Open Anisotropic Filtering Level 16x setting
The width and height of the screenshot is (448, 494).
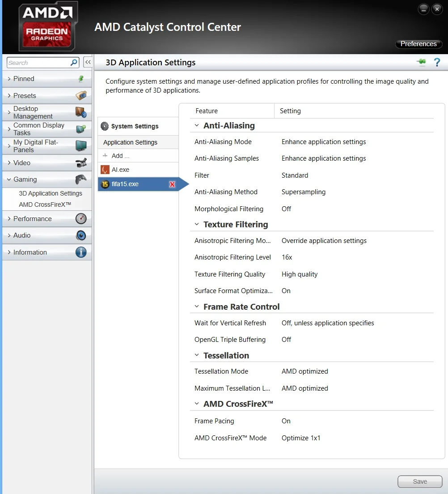(287, 257)
